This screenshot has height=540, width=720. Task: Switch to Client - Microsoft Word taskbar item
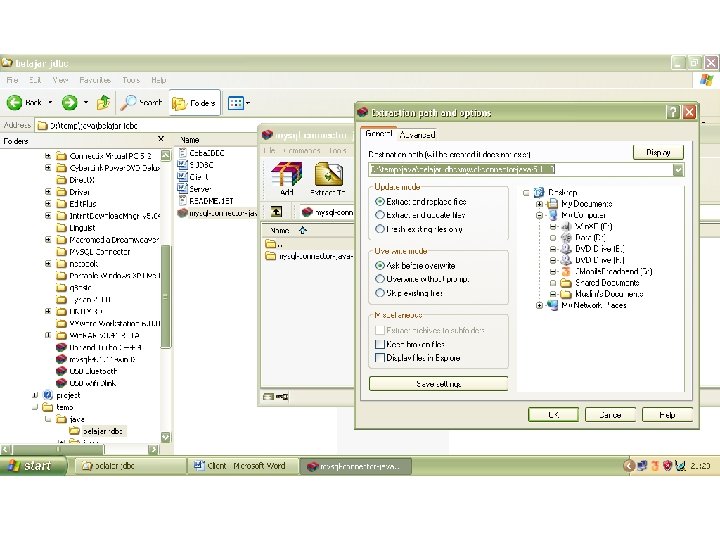tap(243, 466)
